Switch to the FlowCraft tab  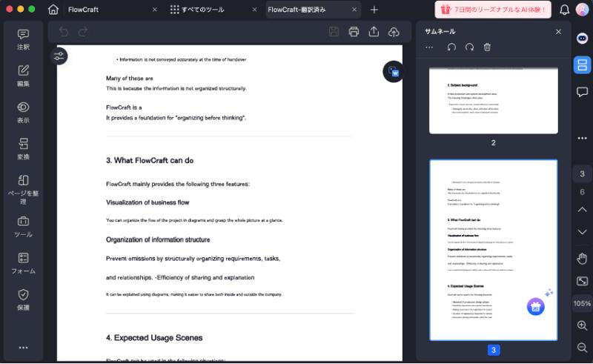coord(83,10)
